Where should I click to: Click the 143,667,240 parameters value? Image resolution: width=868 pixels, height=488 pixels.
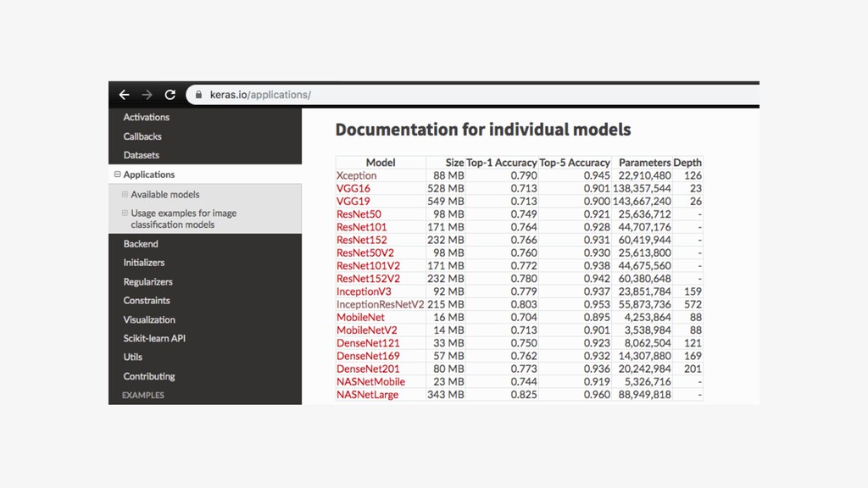point(642,202)
